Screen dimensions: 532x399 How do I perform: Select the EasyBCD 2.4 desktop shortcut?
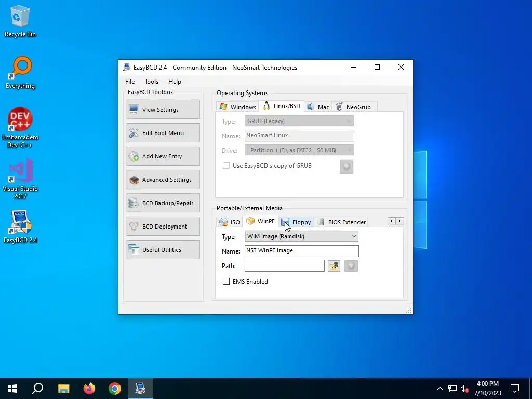tap(20, 227)
